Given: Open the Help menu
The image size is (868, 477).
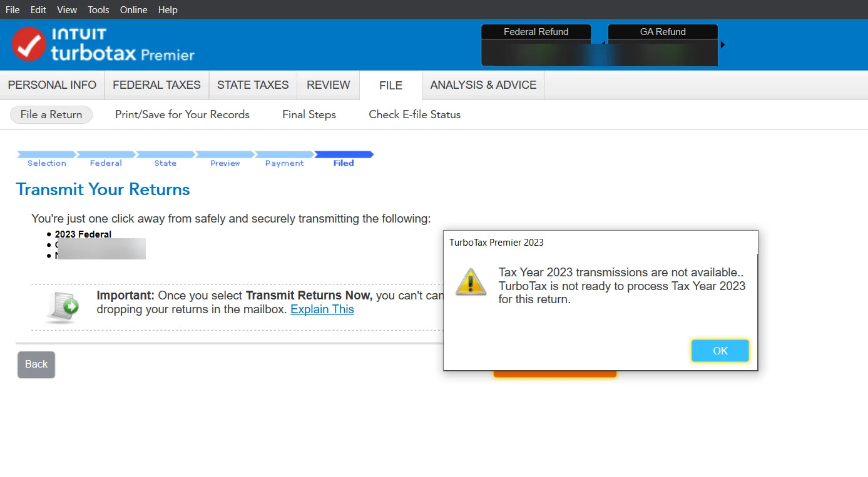Looking at the screenshot, I should click(x=168, y=10).
